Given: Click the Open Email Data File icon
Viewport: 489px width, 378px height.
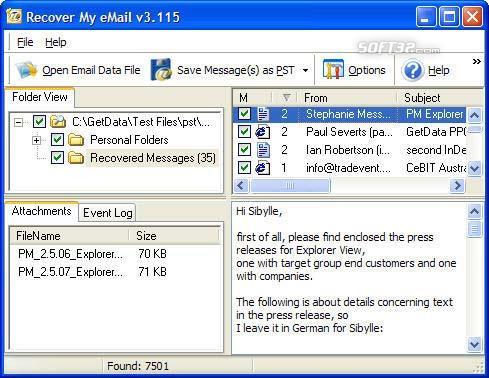Looking at the screenshot, I should pyautogui.click(x=26, y=70).
